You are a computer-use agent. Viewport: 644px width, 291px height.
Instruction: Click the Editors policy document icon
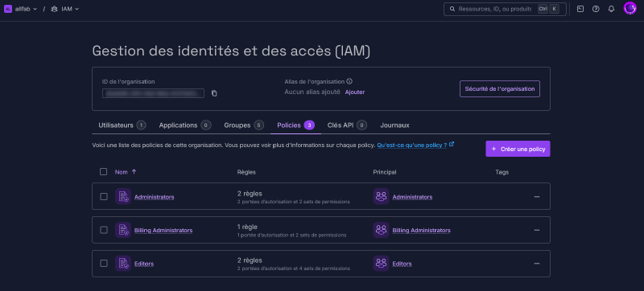tap(123, 264)
